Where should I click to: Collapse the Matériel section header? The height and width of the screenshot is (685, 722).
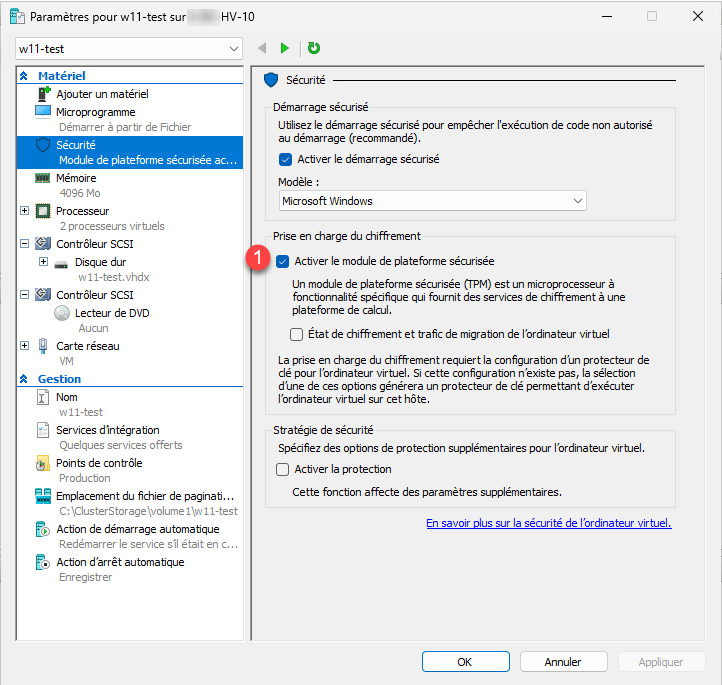point(24,76)
